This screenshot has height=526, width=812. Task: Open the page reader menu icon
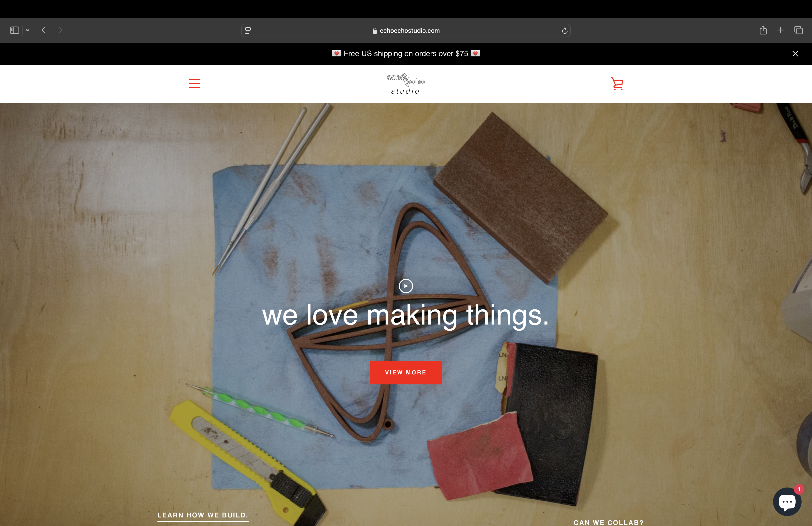coord(248,30)
